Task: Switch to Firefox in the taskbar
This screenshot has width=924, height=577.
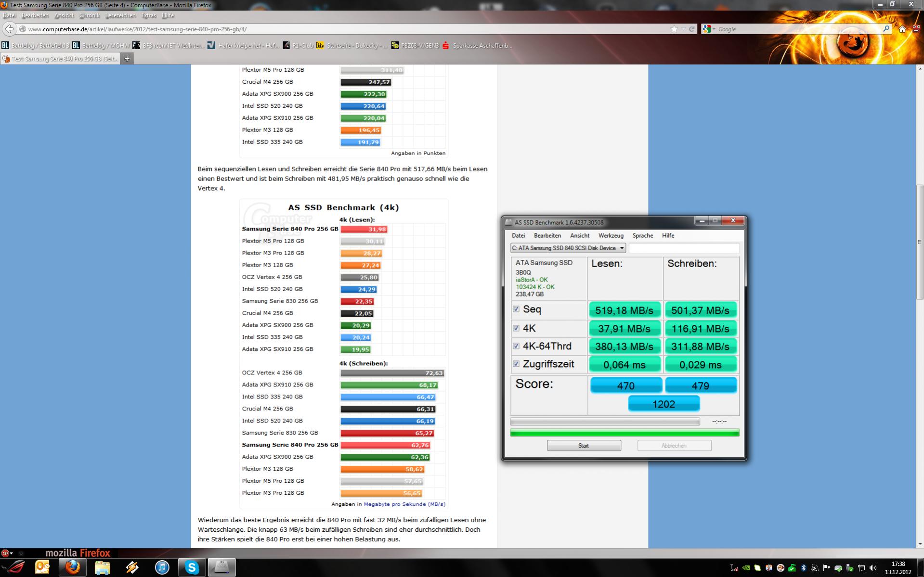Action: pyautogui.click(x=73, y=568)
